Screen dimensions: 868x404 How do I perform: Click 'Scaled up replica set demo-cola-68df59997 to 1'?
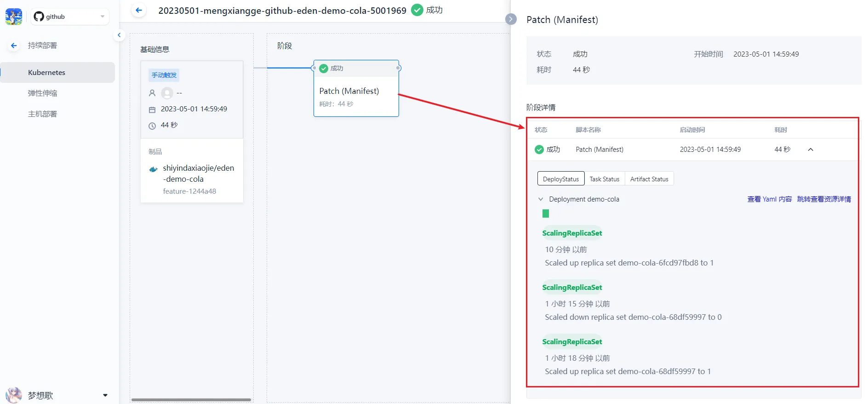coord(628,372)
